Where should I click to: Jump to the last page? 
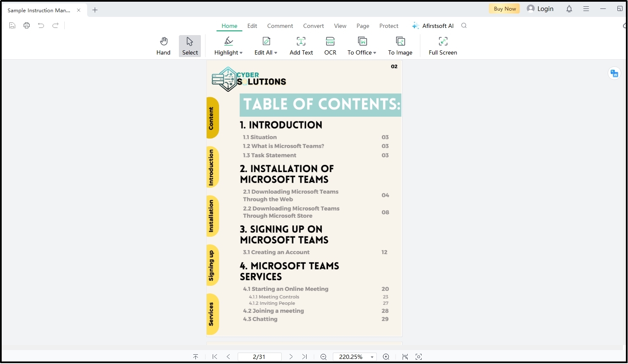(x=304, y=357)
